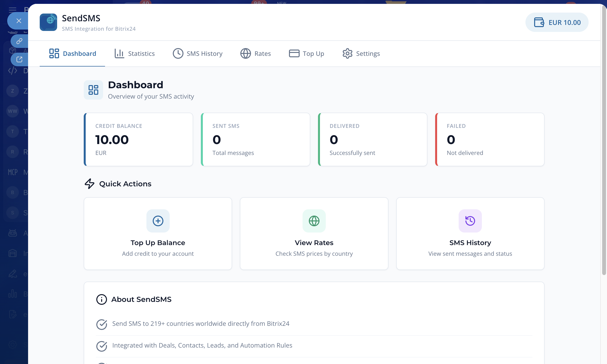Image resolution: width=607 pixels, height=364 pixels.
Task: Open app in new window icon
Action: tap(19, 59)
